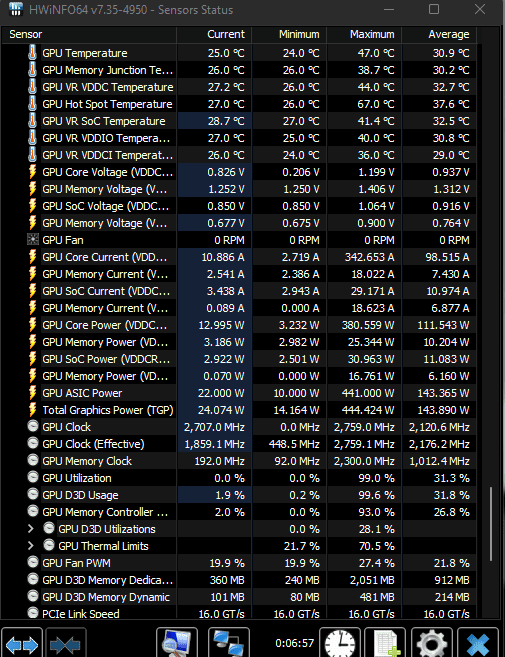This screenshot has height=657, width=505.
Task: Click the Average column header
Action: click(x=439, y=34)
